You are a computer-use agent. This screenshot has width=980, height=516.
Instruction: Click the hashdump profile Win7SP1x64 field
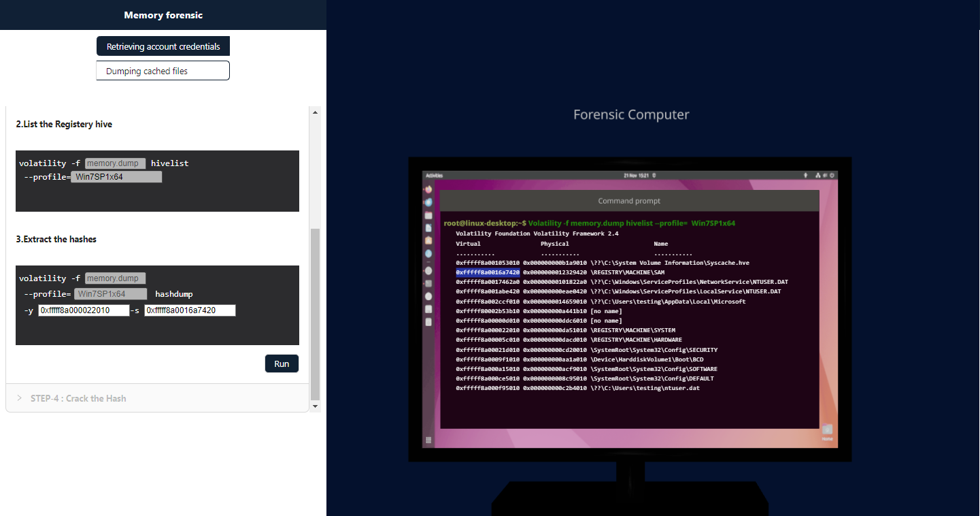click(110, 294)
